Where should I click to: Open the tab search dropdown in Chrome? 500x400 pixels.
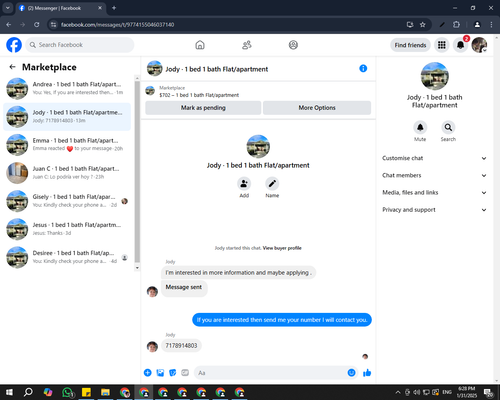(x=8, y=8)
